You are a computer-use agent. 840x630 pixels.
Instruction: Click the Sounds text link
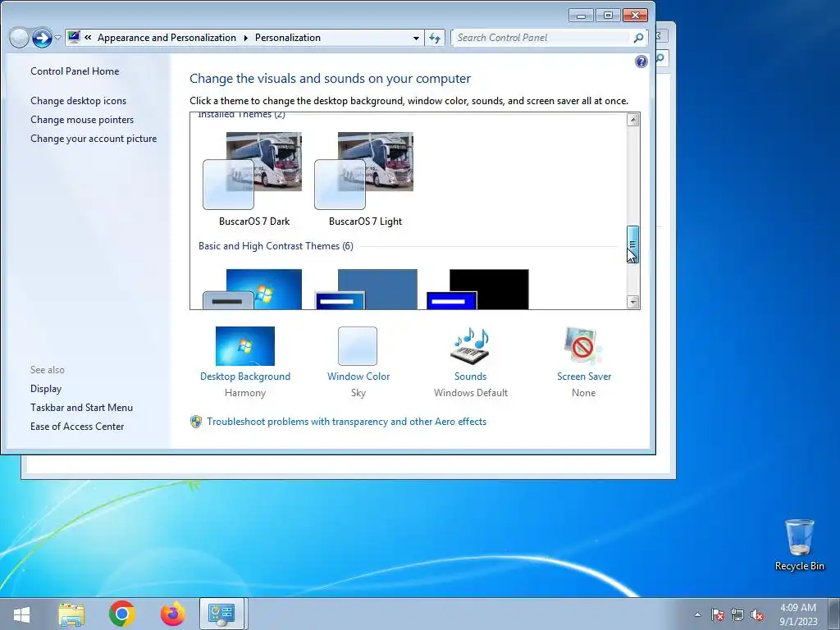click(x=470, y=376)
